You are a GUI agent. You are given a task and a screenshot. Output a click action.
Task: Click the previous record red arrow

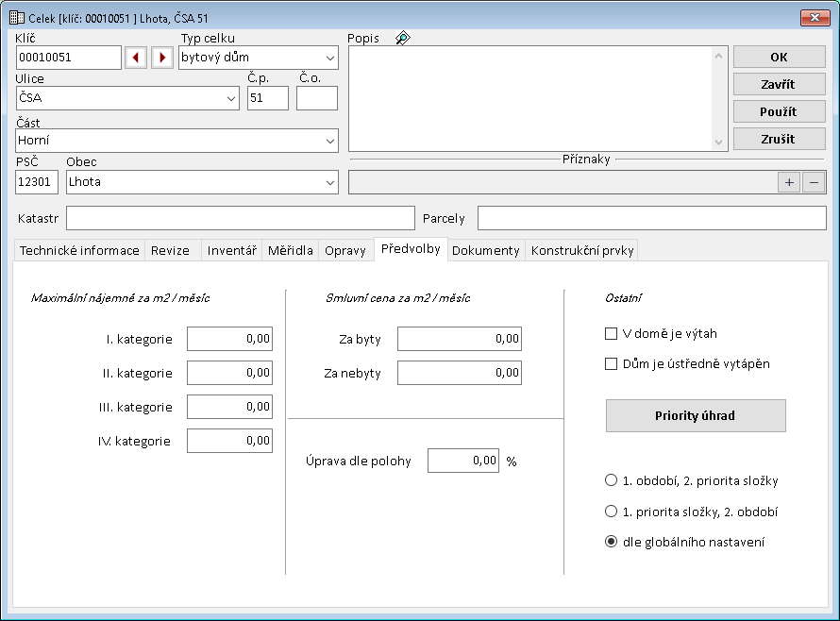click(136, 58)
